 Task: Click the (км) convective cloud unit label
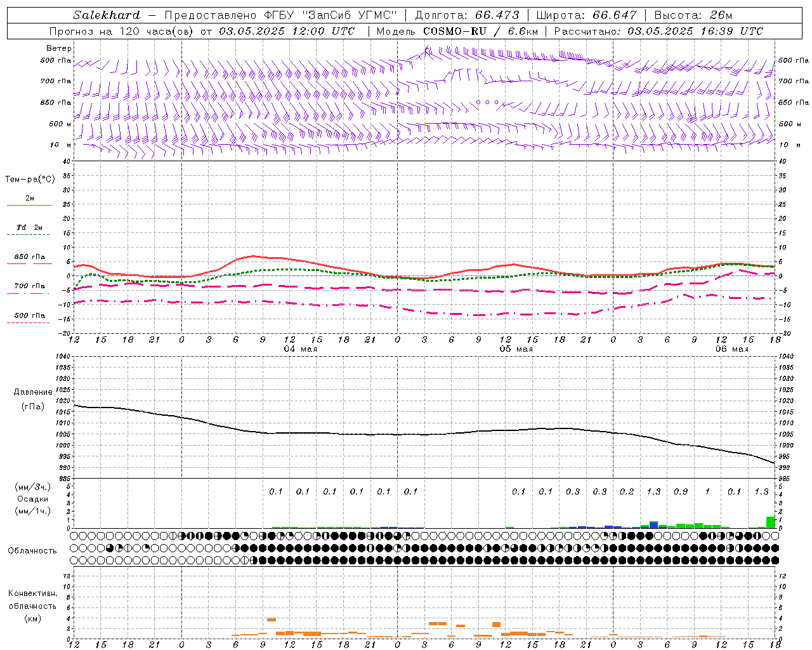point(32,618)
